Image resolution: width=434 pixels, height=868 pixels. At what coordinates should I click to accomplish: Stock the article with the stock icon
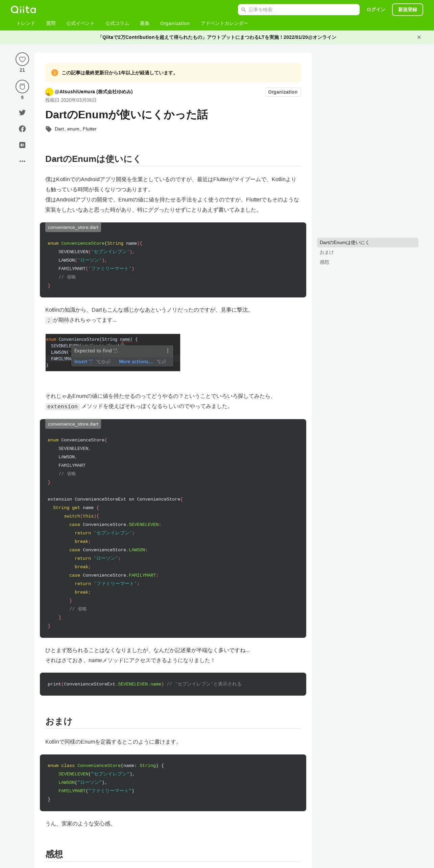click(x=22, y=87)
